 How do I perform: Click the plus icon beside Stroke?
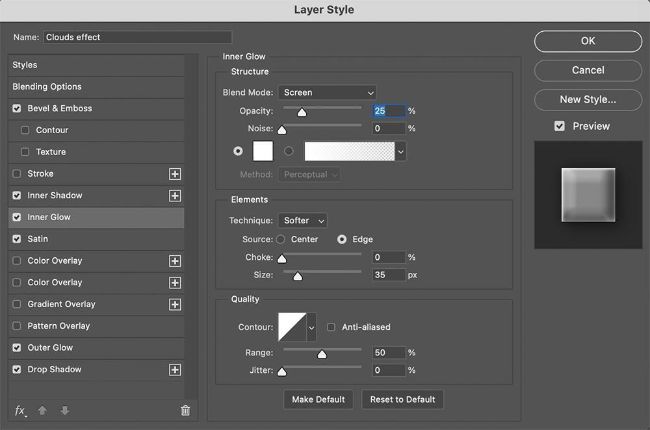click(x=175, y=174)
